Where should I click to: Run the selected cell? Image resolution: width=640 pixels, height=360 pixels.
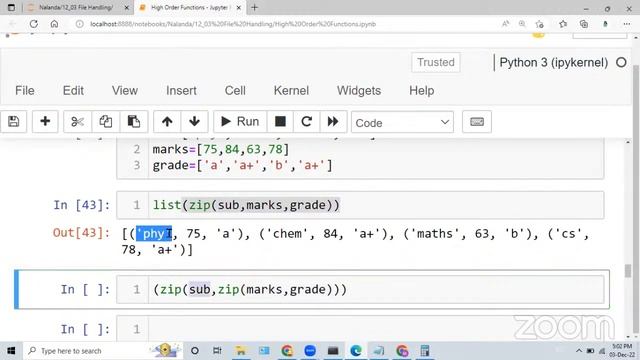click(240, 122)
